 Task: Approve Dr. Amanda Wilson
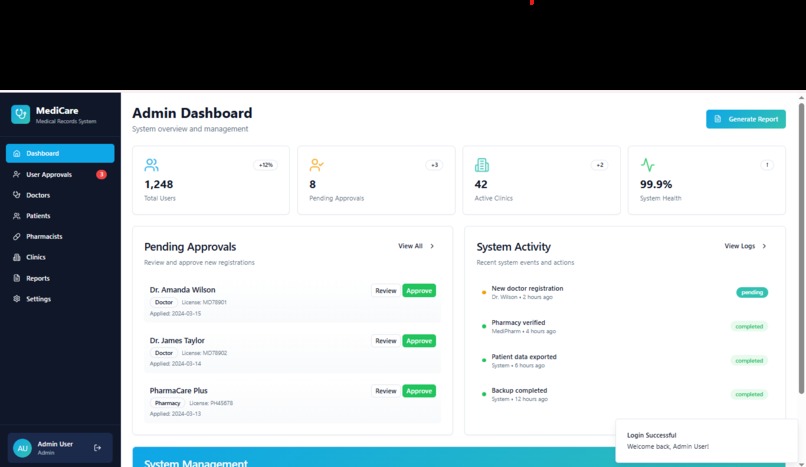419,290
